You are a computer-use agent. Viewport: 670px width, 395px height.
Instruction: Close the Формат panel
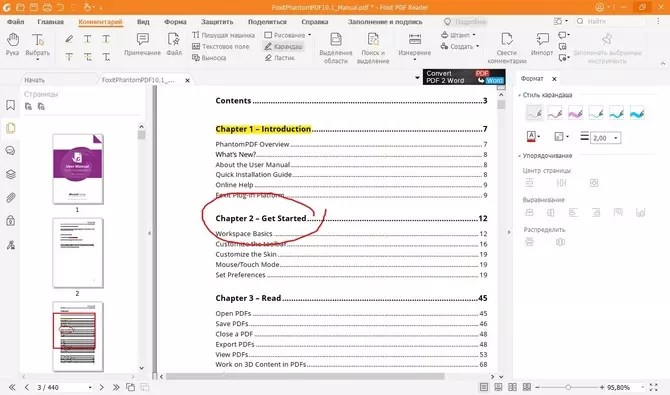pos(554,79)
